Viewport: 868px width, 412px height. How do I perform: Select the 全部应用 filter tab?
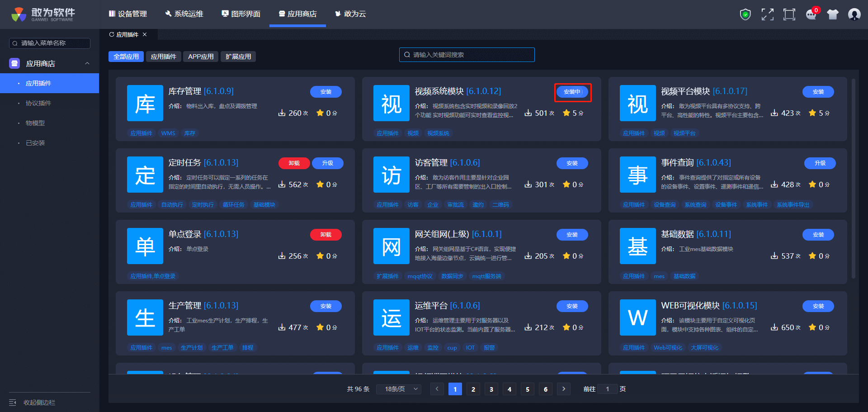126,57
